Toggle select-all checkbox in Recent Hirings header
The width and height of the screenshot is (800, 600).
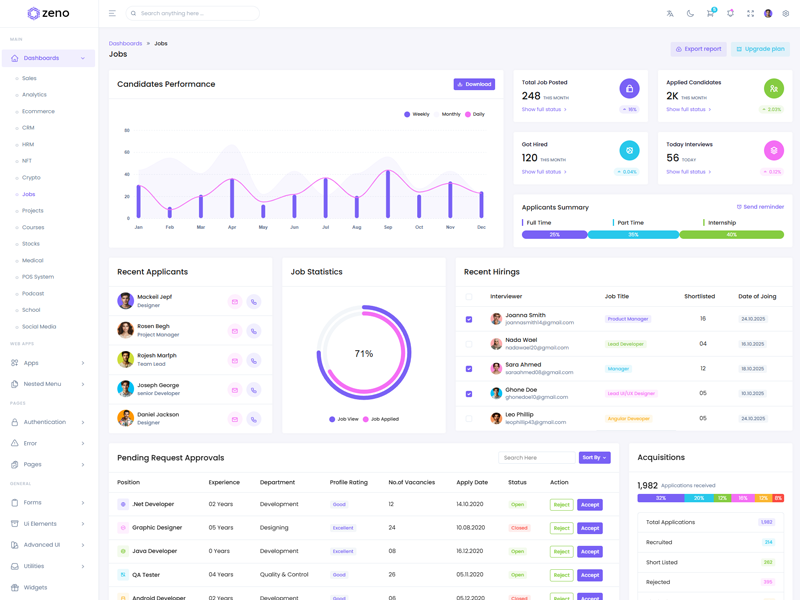[x=469, y=296]
